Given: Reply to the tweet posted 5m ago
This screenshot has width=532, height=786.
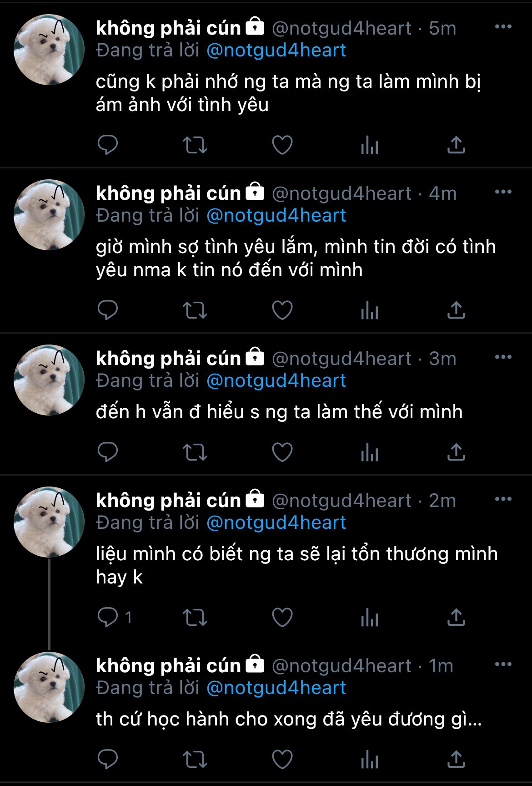Looking at the screenshot, I should 108,145.
